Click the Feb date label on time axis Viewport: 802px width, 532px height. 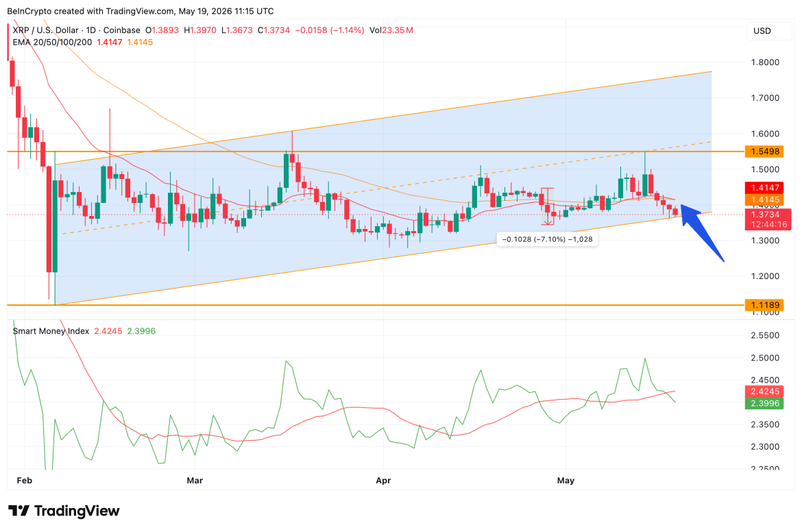point(25,481)
